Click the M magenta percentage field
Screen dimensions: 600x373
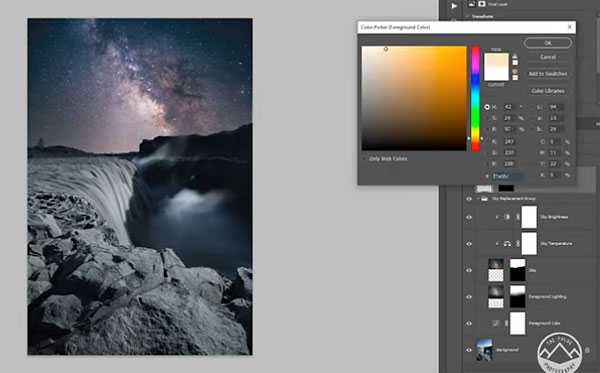click(555, 153)
